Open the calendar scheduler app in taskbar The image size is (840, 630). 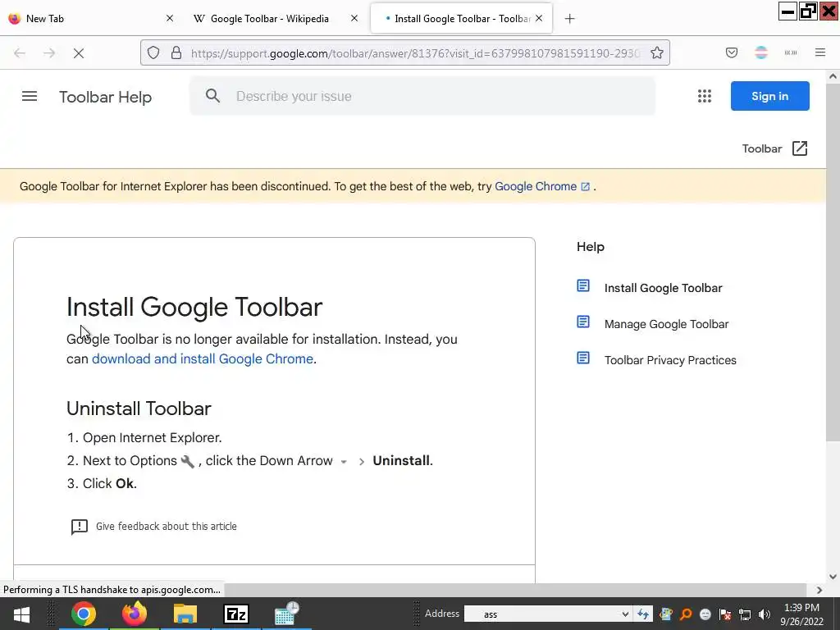click(286, 614)
